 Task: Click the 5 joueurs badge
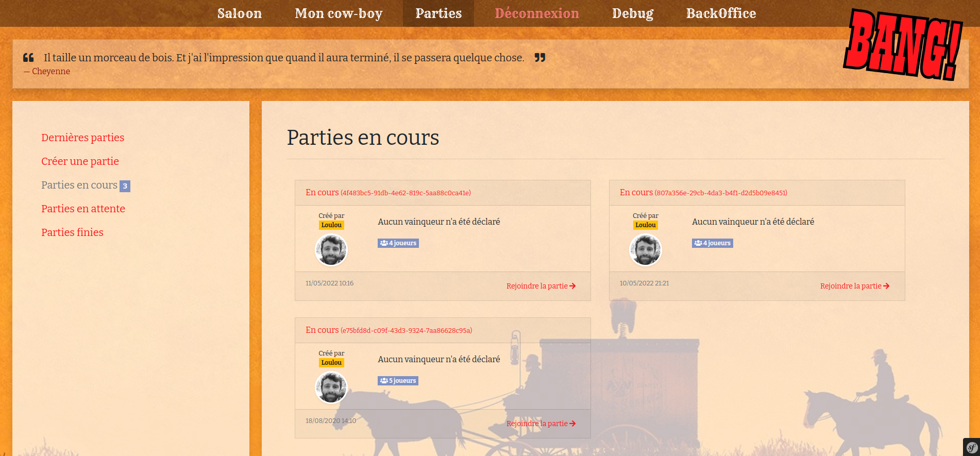[x=398, y=381]
